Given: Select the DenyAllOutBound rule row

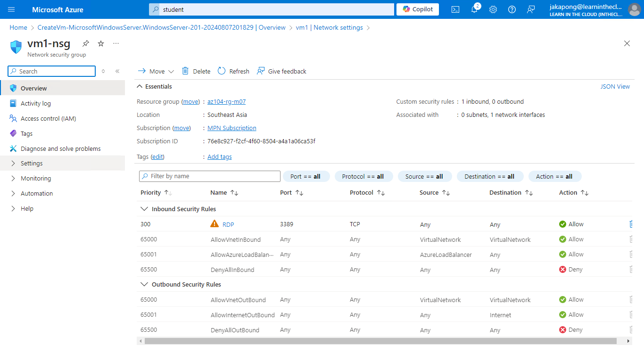Looking at the screenshot, I should pos(384,330).
